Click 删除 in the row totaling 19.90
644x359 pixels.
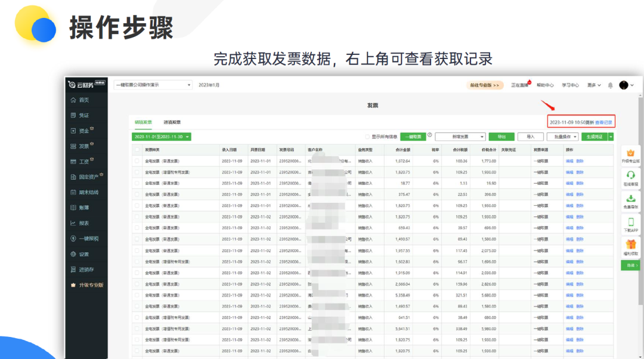click(x=580, y=183)
